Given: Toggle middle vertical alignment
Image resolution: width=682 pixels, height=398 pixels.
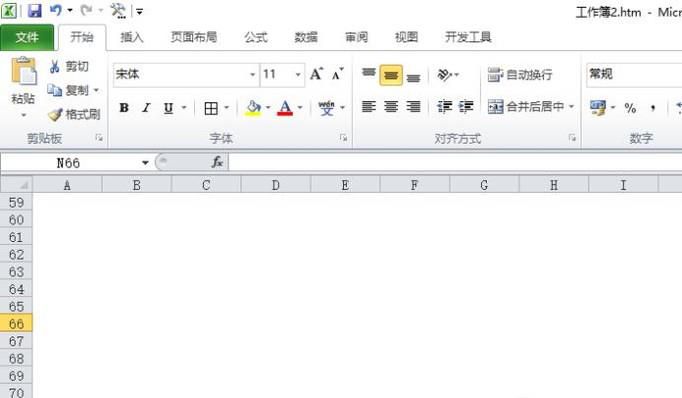Looking at the screenshot, I should (391, 75).
